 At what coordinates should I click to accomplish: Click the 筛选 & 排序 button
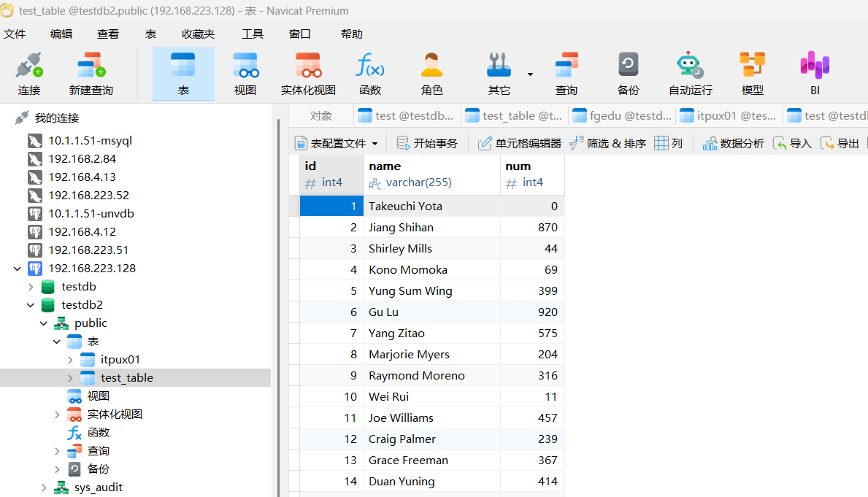coord(608,144)
